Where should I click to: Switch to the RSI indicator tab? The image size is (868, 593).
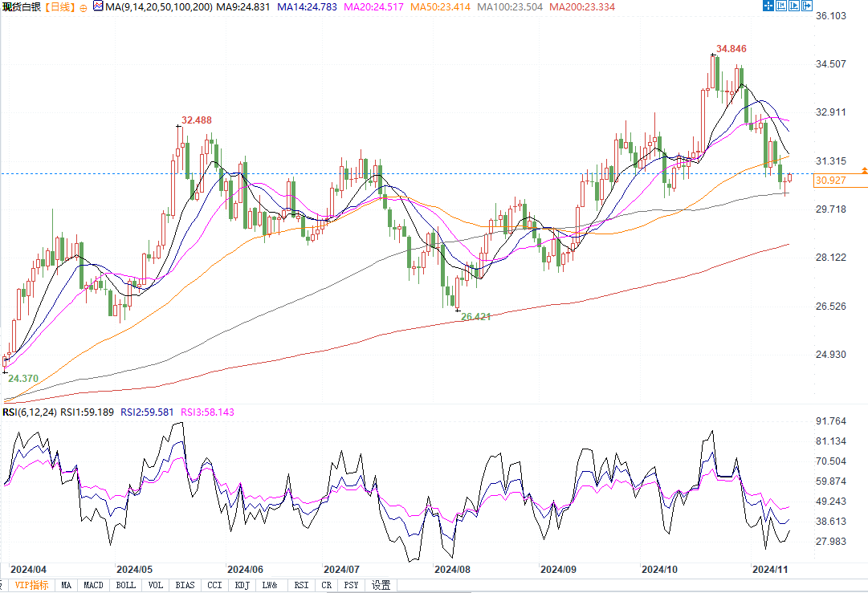point(301,585)
